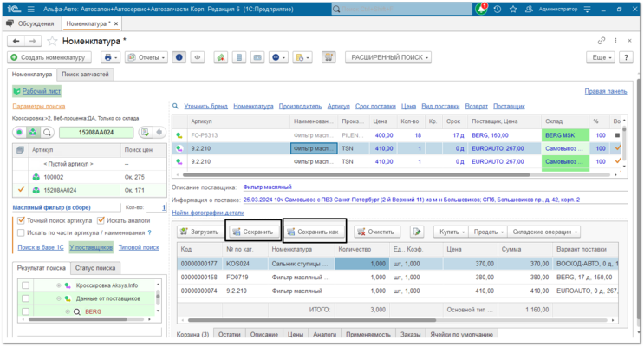Toggle Точный поиск артикула checkbox
644x347 pixels.
22,221
